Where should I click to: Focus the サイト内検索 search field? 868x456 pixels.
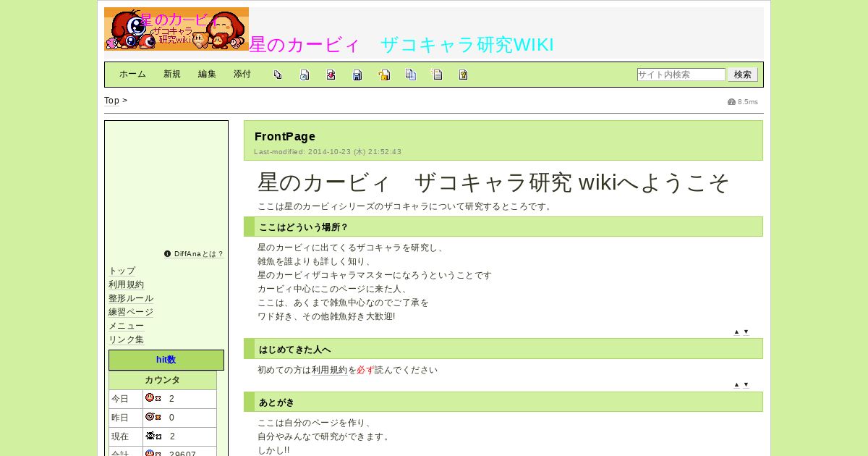[x=681, y=75]
